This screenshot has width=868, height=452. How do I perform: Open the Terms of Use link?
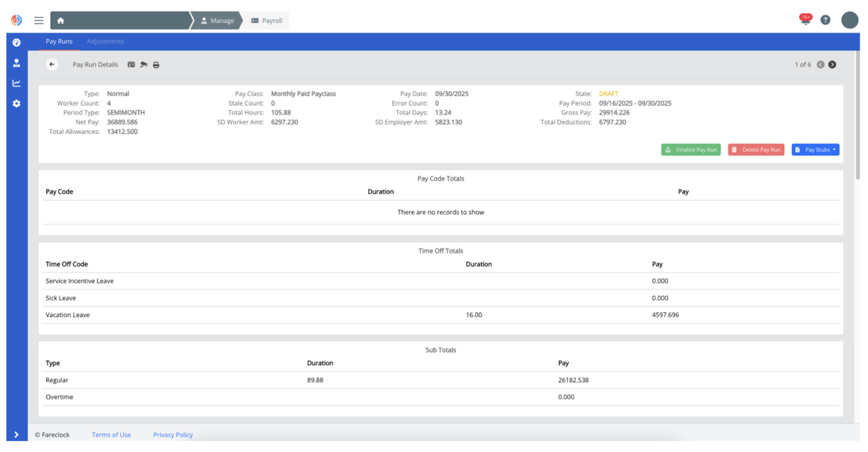click(x=111, y=435)
